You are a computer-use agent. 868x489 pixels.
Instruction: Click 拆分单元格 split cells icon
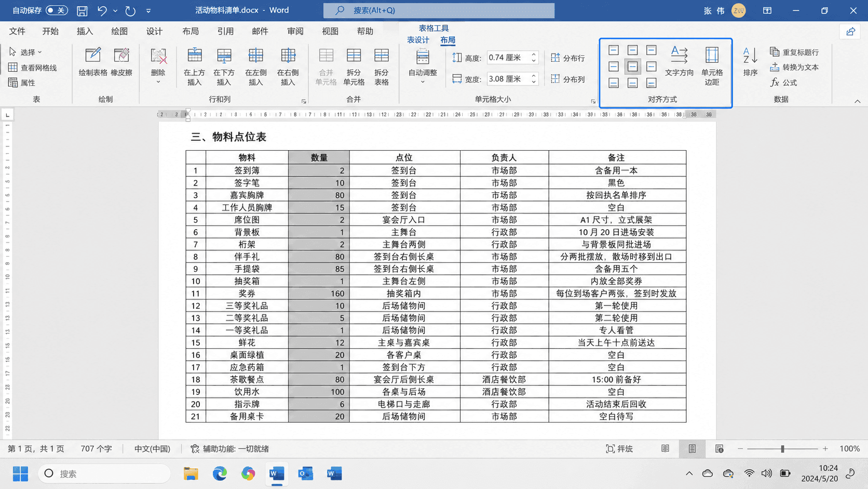[x=354, y=67]
